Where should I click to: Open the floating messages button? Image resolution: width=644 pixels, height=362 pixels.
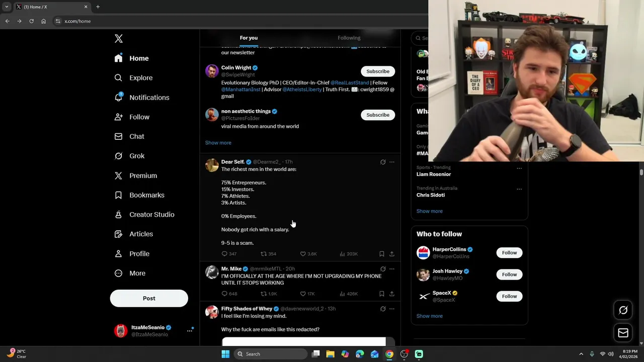pos(623,333)
